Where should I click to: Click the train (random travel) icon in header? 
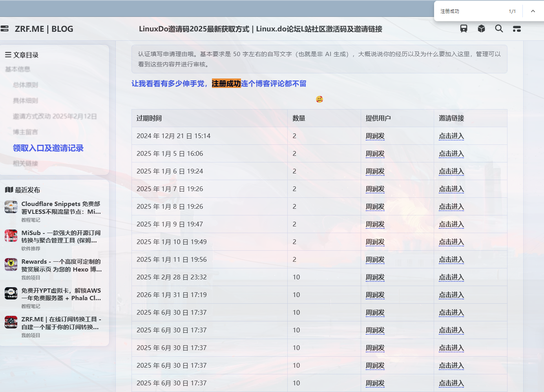click(464, 29)
